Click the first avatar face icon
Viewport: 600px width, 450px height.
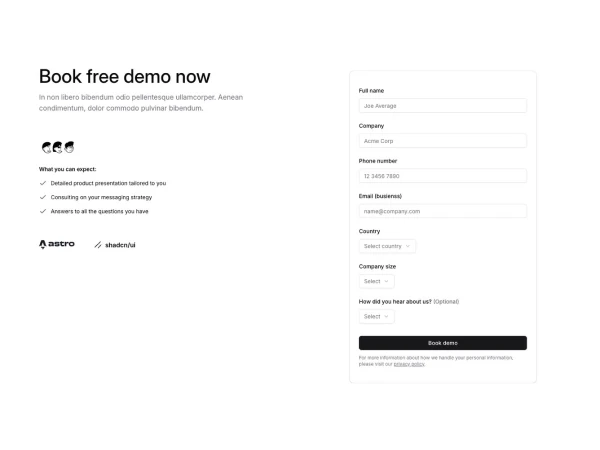click(47, 147)
